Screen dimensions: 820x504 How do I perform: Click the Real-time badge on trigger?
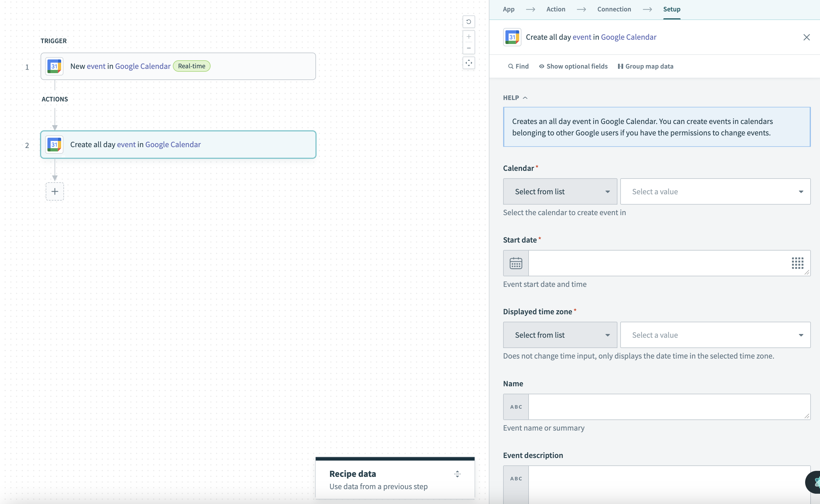(192, 66)
